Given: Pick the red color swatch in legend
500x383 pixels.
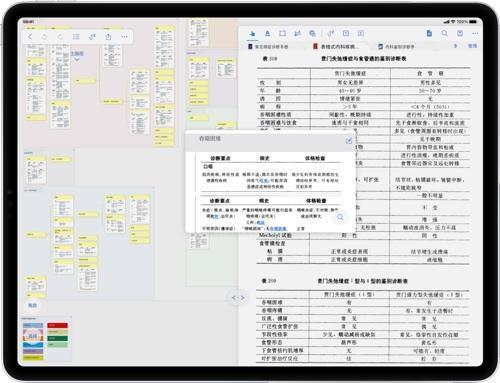Looking at the screenshot, I should tap(58, 325).
